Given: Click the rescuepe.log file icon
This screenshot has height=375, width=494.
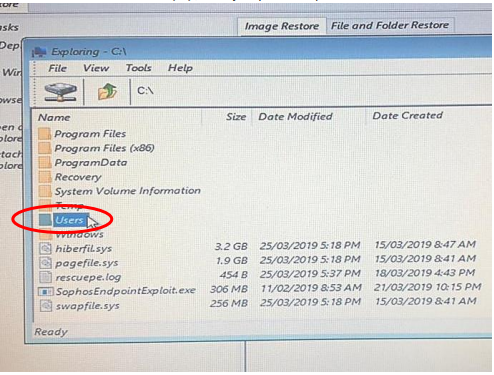Looking at the screenshot, I should pyautogui.click(x=46, y=277).
